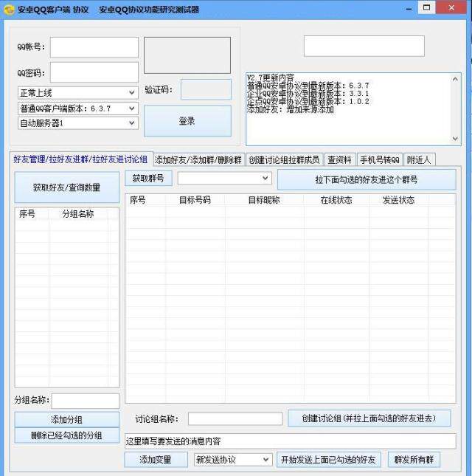This screenshot has height=476, width=472.
Task: Click the 获取群号 button
Action: [x=148, y=179]
